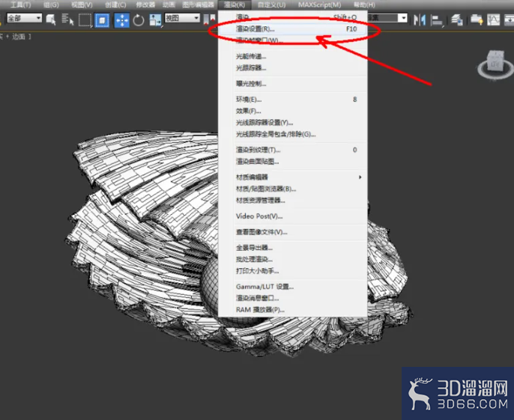Viewport: 514px width, 420px height.
Task: Open the Select by Name list icon
Action: pos(67,19)
